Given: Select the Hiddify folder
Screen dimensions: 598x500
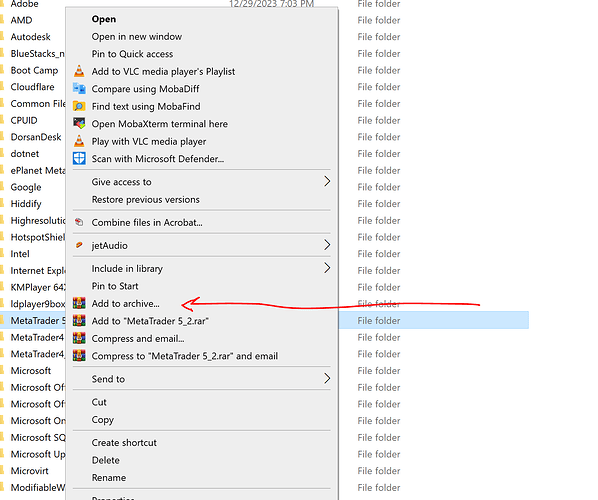Looking at the screenshot, I should [x=26, y=204].
